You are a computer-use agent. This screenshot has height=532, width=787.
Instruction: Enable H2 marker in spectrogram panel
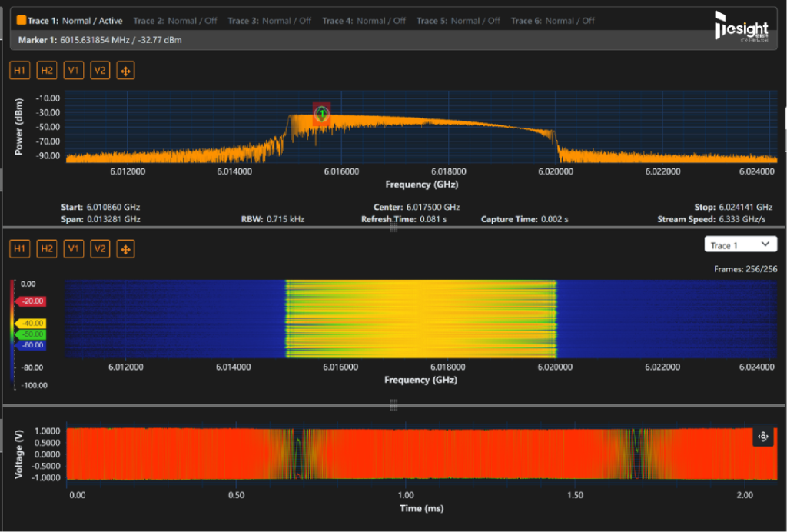coord(47,249)
